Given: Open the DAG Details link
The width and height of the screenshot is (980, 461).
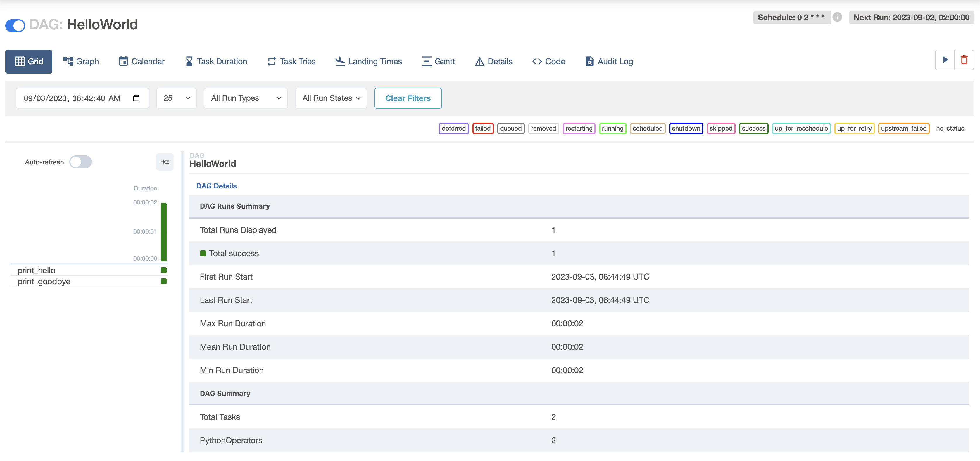Looking at the screenshot, I should [216, 186].
